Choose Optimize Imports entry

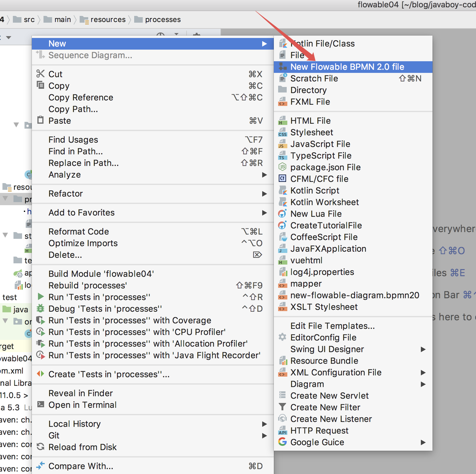point(153,243)
